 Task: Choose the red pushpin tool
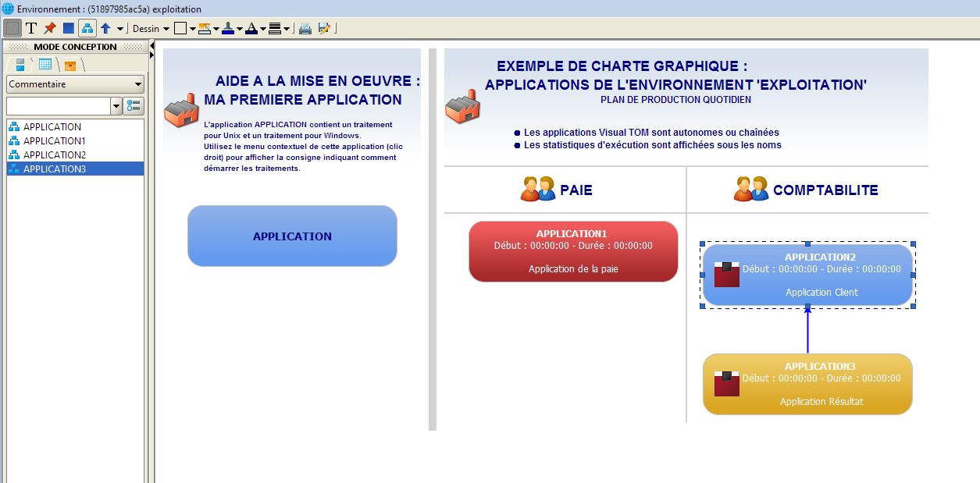50,28
